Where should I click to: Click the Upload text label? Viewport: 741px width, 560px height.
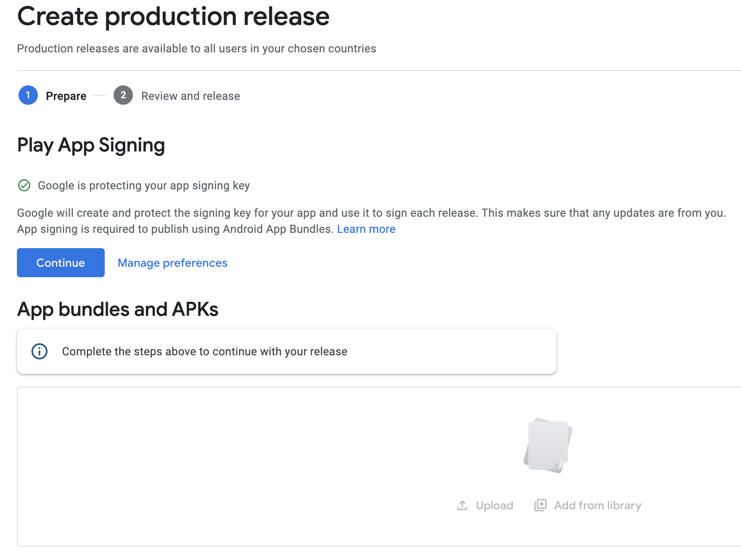(495, 505)
